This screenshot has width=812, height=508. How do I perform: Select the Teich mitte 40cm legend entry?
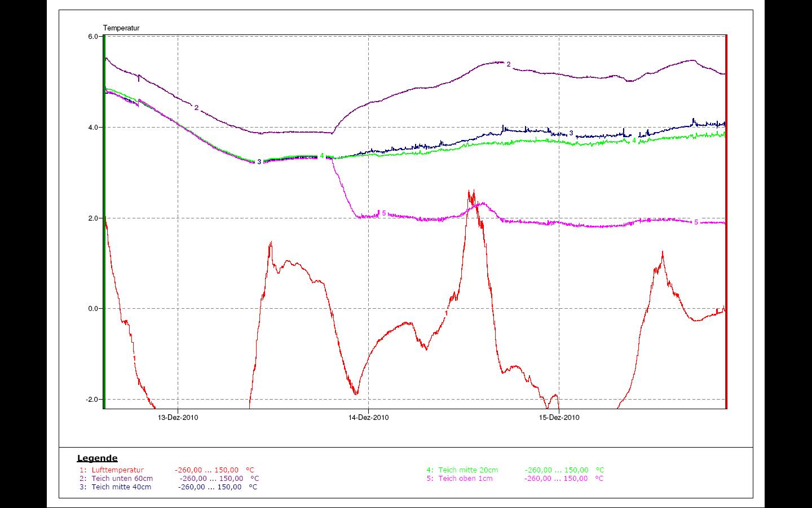[121, 487]
